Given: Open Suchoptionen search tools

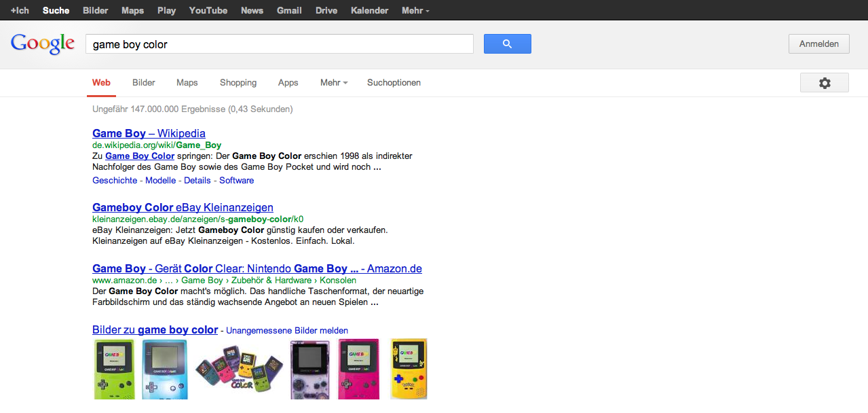Looking at the screenshot, I should tap(394, 83).
